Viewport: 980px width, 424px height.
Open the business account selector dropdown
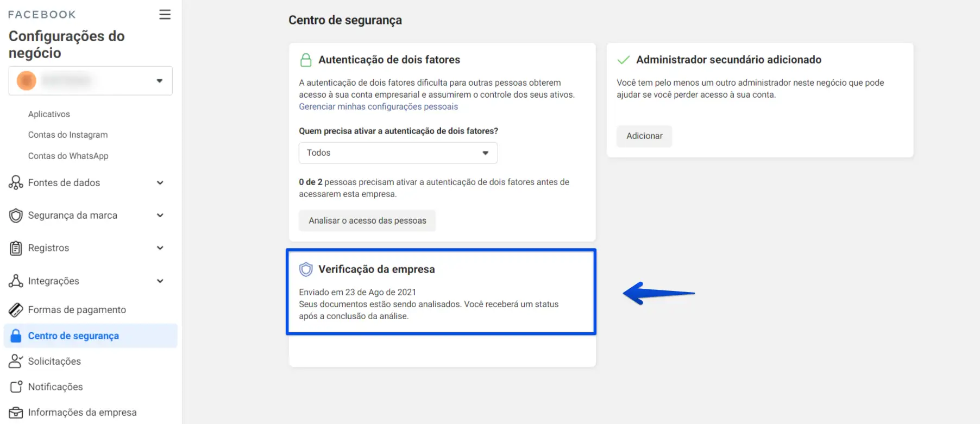(90, 81)
